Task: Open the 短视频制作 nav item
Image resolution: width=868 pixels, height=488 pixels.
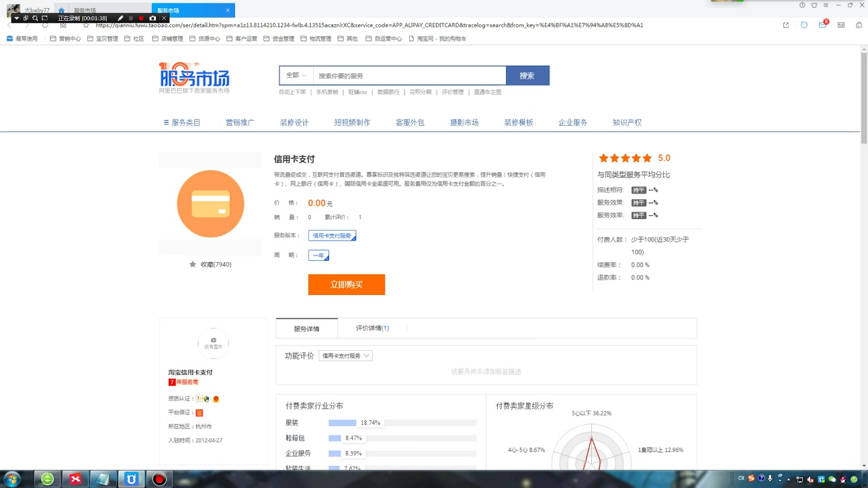Action: 352,122
